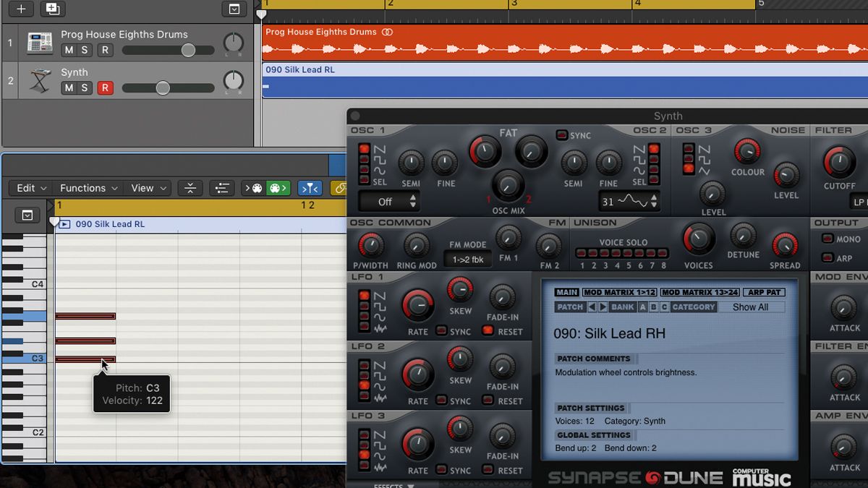The width and height of the screenshot is (868, 488).
Task: Click the Collapse Mode icon in the piano roll
Action: [x=190, y=188]
